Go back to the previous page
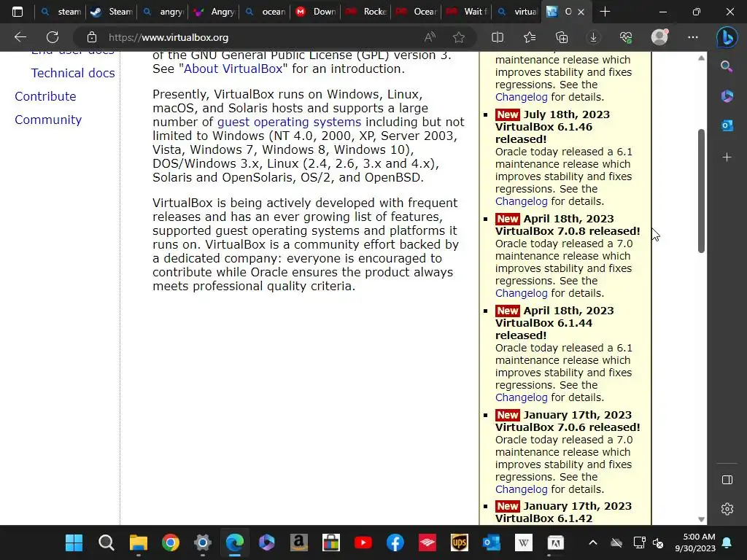747x560 pixels. [20, 37]
